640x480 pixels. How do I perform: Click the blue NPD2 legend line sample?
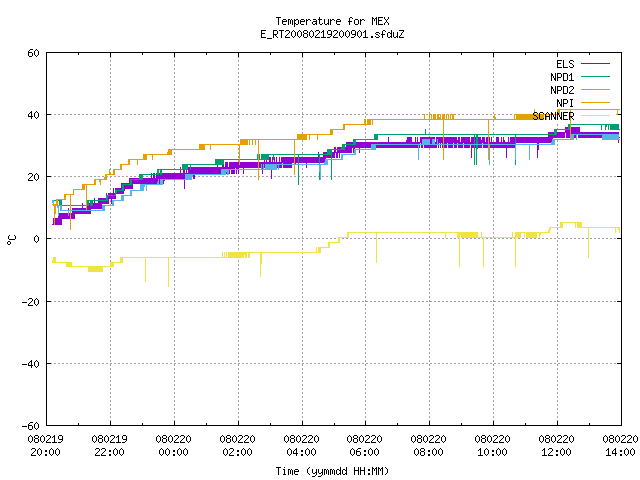596,89
